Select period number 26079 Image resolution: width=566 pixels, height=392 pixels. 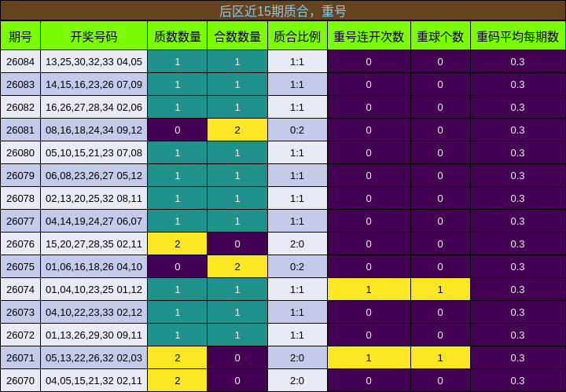tap(20, 176)
